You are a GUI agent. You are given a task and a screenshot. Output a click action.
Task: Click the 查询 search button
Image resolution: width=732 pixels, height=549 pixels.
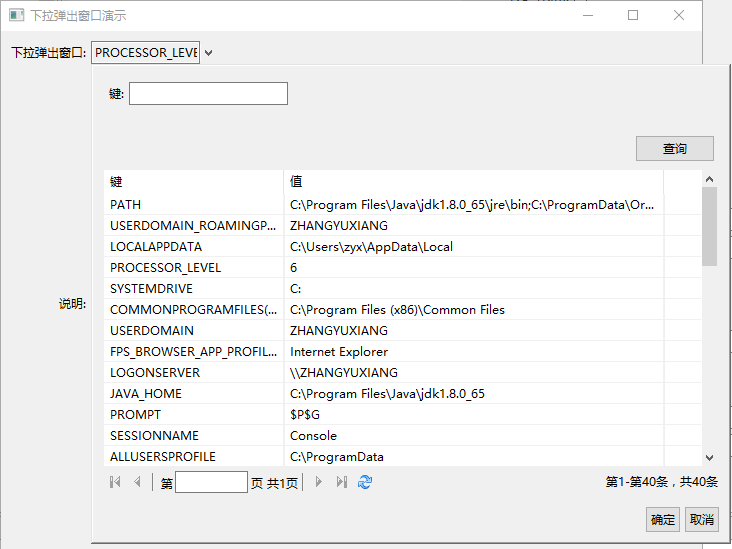(x=675, y=148)
